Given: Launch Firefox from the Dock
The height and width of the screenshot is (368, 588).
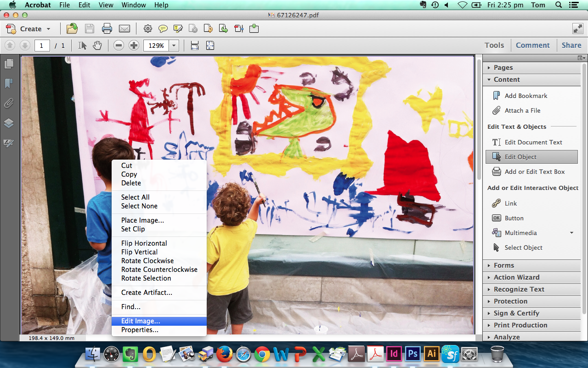Looking at the screenshot, I should tap(225, 354).
